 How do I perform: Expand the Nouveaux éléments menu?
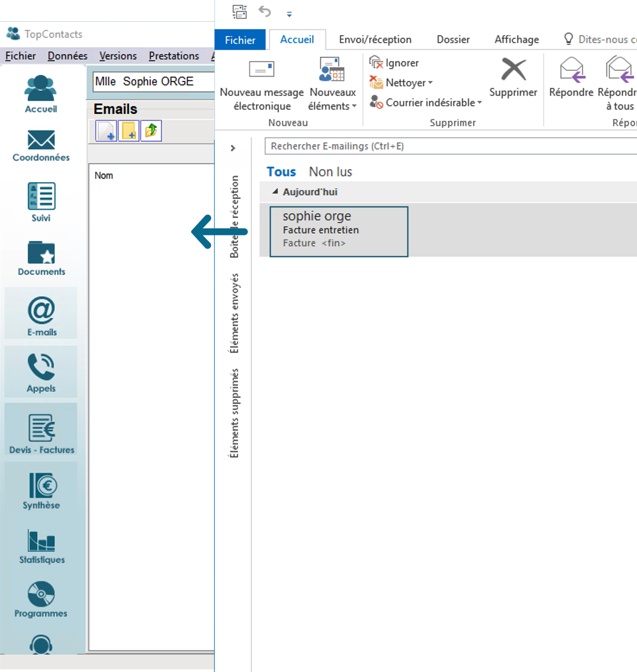coord(333,106)
